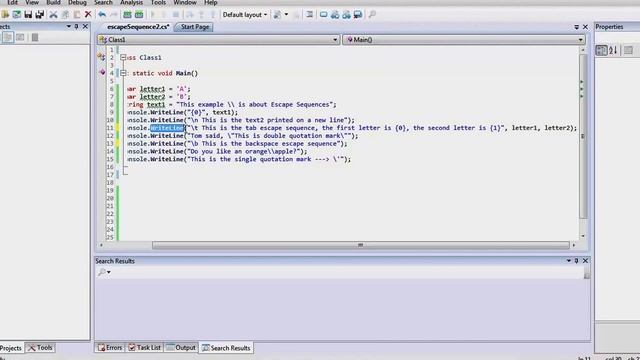Close the escapeSequence2.cs editor document

coord(585,27)
